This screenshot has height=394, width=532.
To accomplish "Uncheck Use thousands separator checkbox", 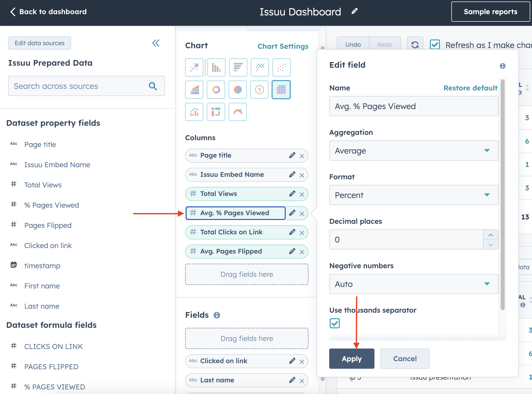I will tap(335, 323).
